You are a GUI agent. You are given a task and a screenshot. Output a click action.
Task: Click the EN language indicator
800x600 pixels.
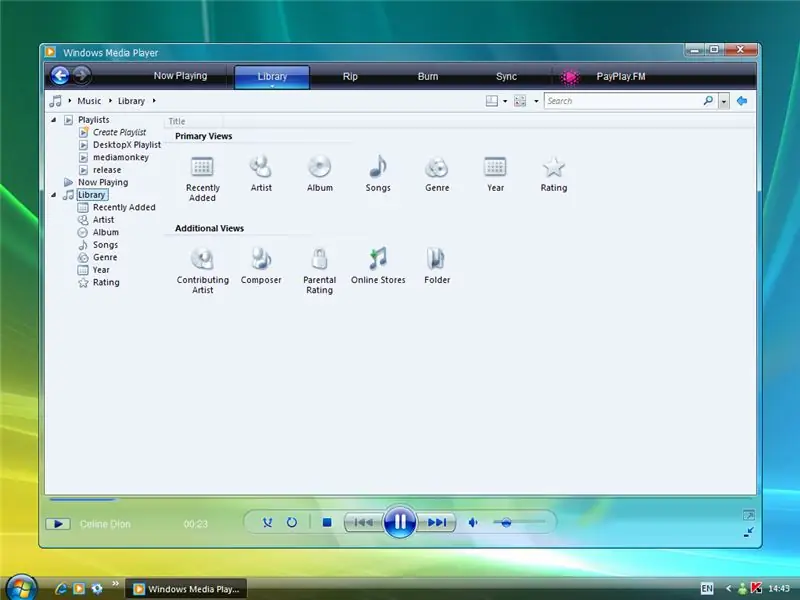point(707,588)
